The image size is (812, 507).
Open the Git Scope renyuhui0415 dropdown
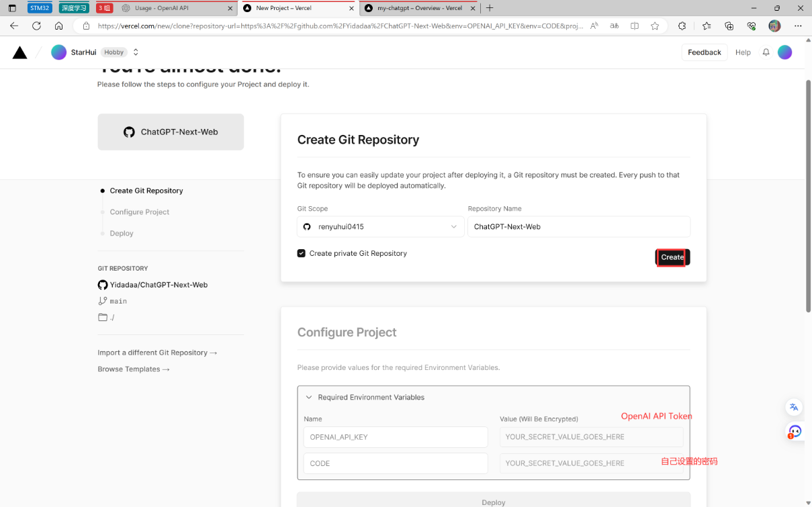coord(380,226)
